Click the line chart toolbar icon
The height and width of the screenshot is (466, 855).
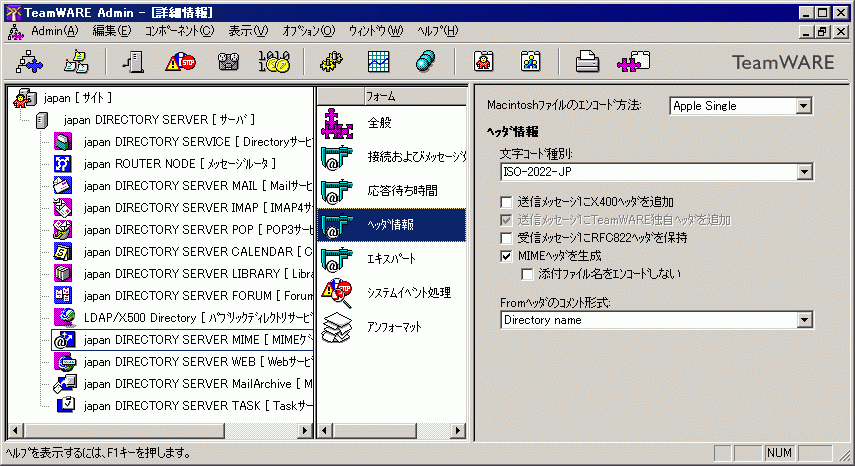click(x=378, y=62)
